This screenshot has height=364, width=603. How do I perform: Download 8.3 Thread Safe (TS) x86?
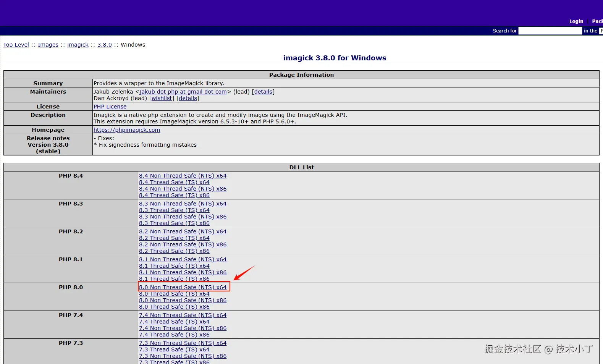click(x=174, y=223)
